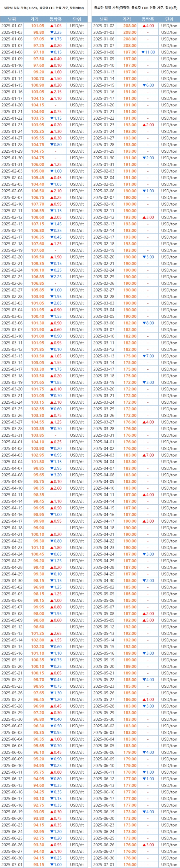Click the USD/ton unit cell for 2025-07-01
The image size is (180, 868).
coord(169,865)
